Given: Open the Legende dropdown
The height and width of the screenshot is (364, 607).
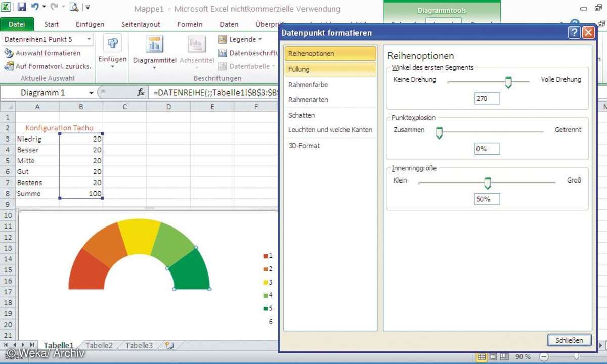Looking at the screenshot, I should (x=240, y=39).
